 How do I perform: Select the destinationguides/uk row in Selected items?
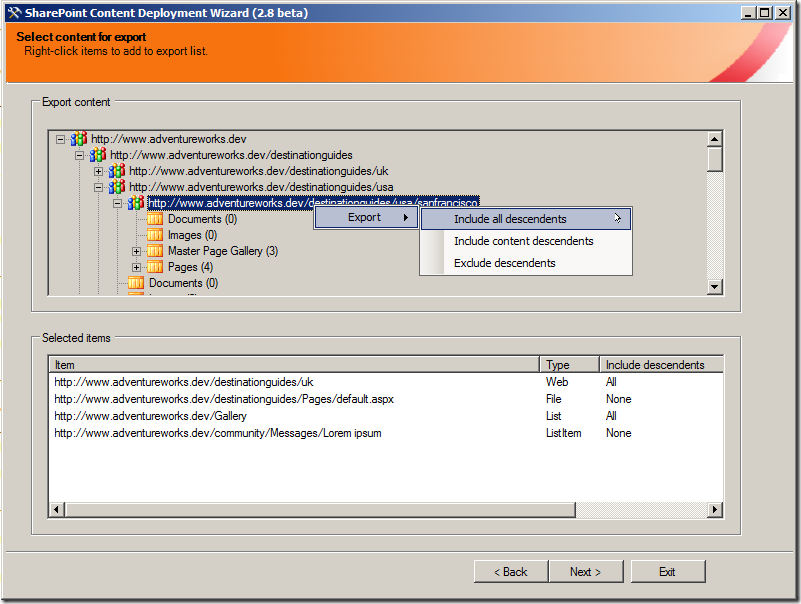click(386, 382)
